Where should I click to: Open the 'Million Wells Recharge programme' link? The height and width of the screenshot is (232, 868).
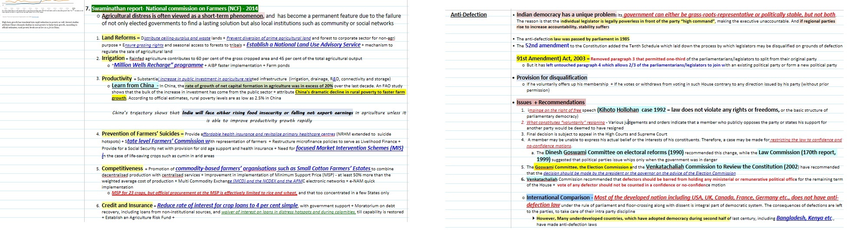tap(157, 65)
